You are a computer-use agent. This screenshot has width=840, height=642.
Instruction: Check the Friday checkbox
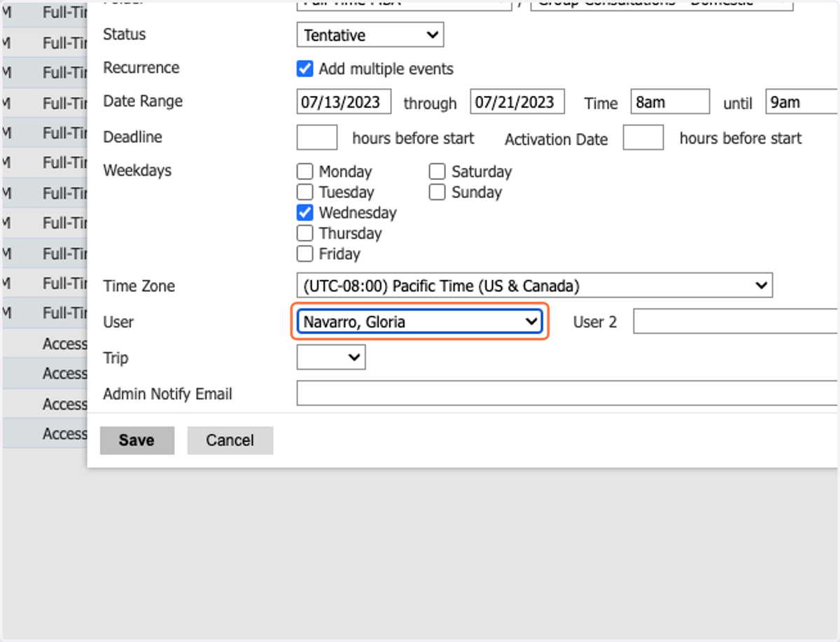pyautogui.click(x=304, y=253)
